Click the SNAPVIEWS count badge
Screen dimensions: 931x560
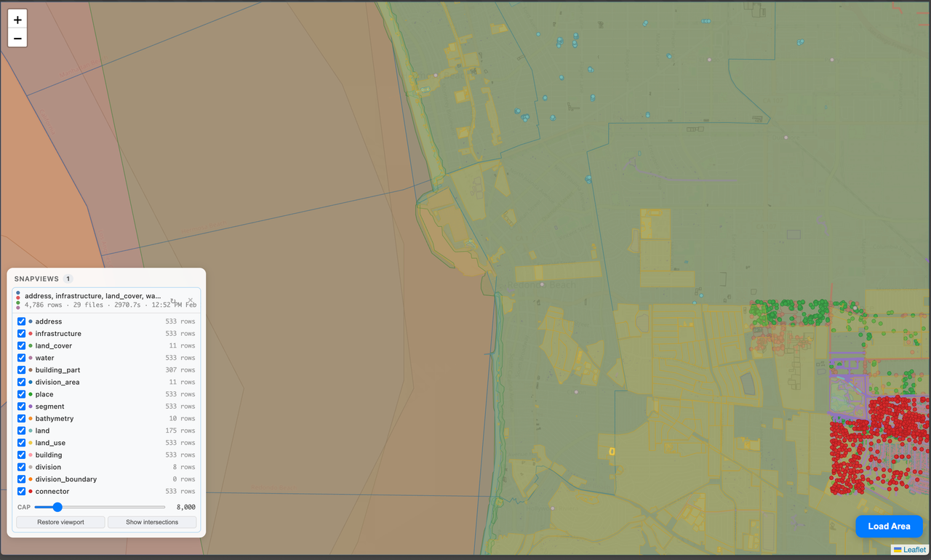pos(68,279)
